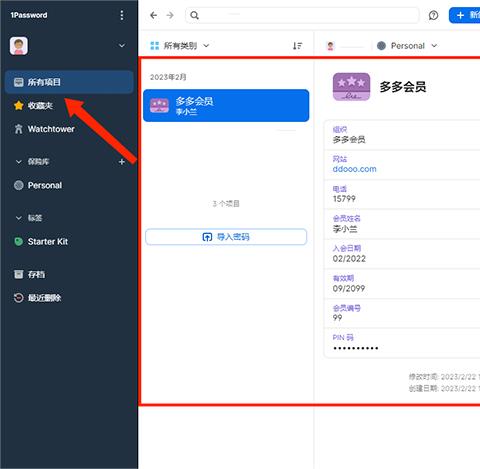Screen dimensions: 480x469
Task: Focus the search input field
Action: click(302, 15)
